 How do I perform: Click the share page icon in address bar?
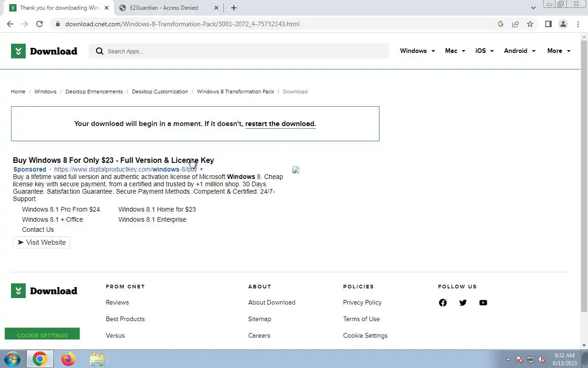[515, 24]
